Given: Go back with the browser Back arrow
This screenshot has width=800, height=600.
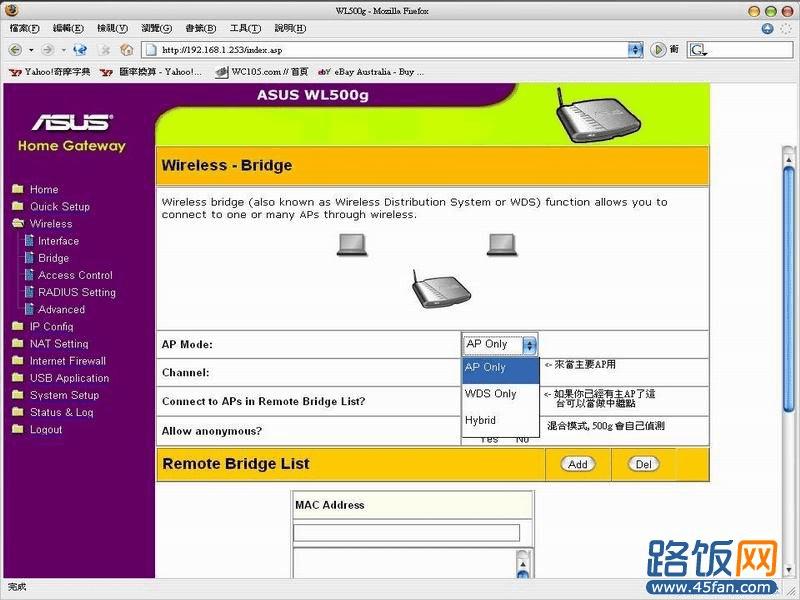Looking at the screenshot, I should pyautogui.click(x=15, y=50).
